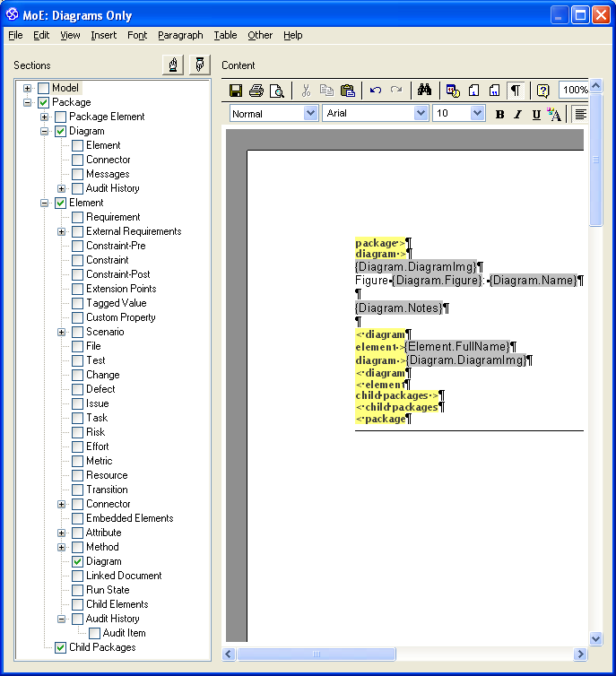Select the Linked Document tree item

click(124, 576)
